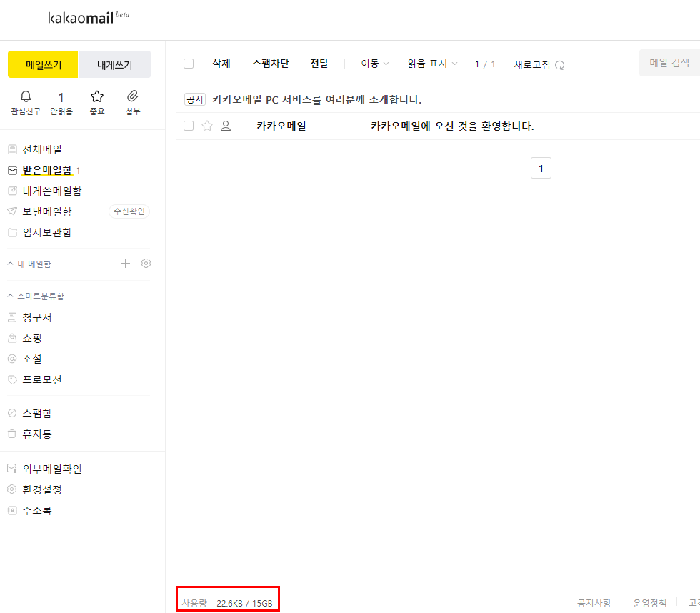
Task: Open 프로모션 smart category
Action: [42, 379]
